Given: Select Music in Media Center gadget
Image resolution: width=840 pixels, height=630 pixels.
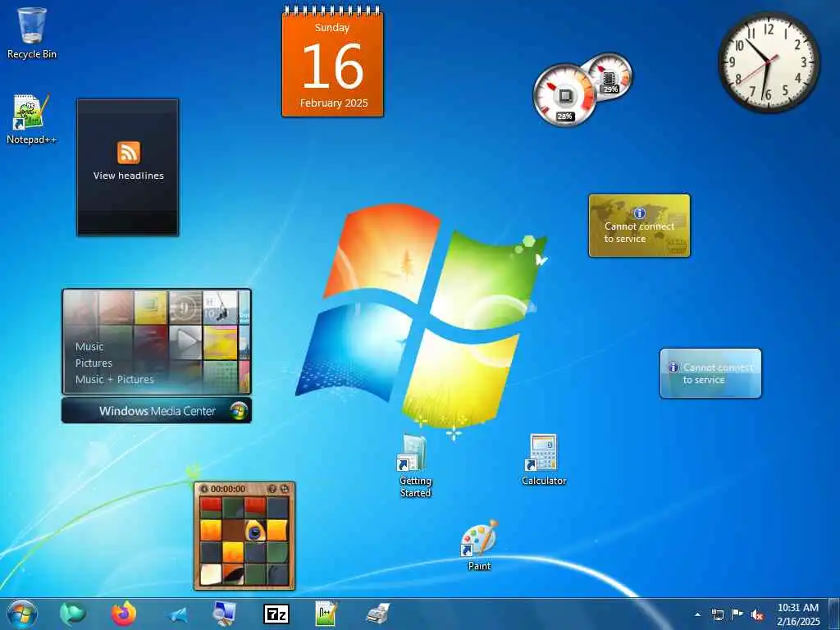Looking at the screenshot, I should [89, 347].
